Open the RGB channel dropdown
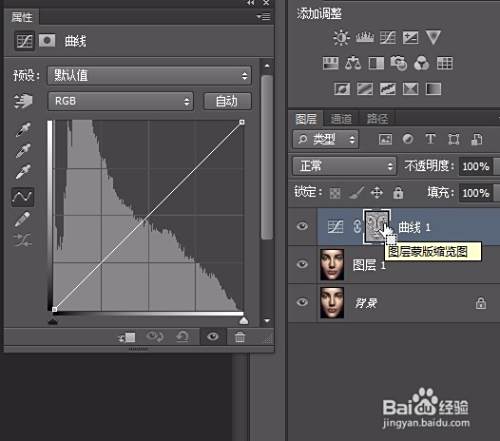This screenshot has width=500, height=441. pyautogui.click(x=121, y=101)
